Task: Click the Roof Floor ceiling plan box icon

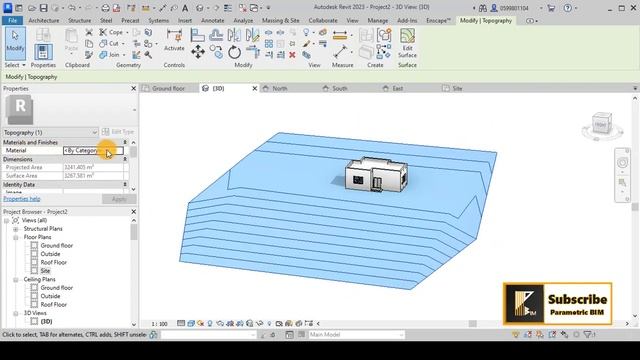Action: pos(34,304)
